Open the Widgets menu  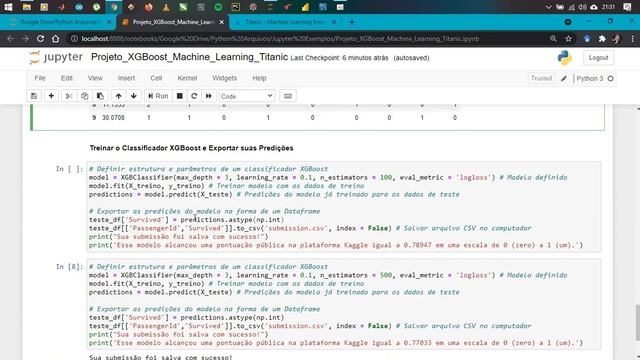click(224, 78)
